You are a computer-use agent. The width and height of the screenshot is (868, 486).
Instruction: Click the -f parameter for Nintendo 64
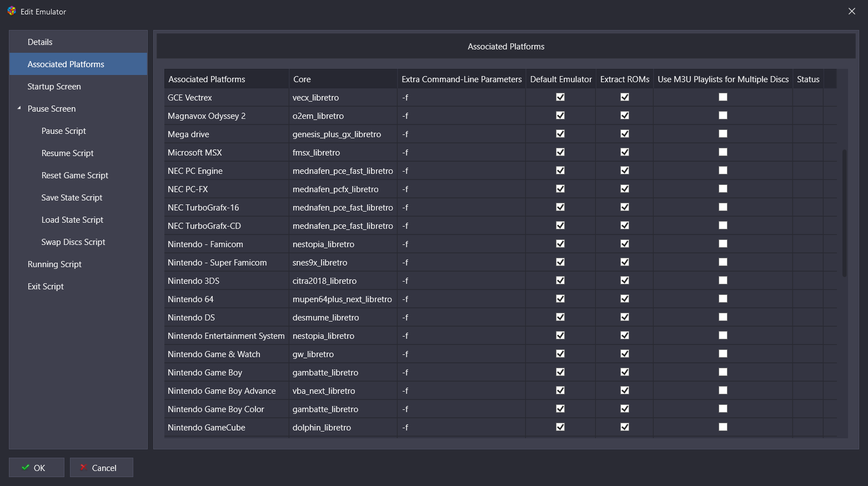click(461, 299)
